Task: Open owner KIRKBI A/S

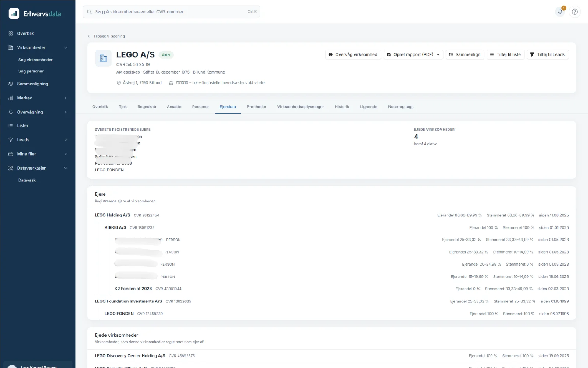Action: 115,228
